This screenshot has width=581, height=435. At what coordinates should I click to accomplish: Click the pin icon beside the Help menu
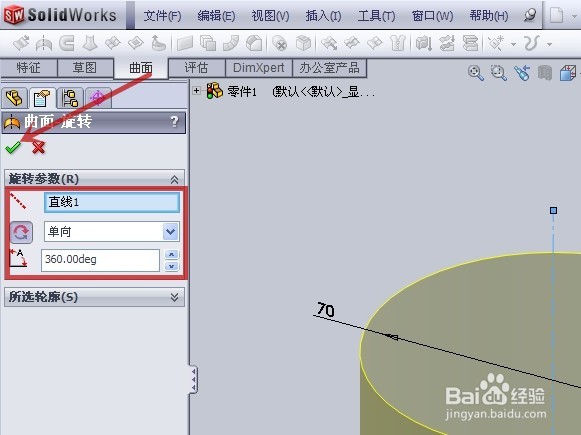pyautogui.click(x=530, y=15)
